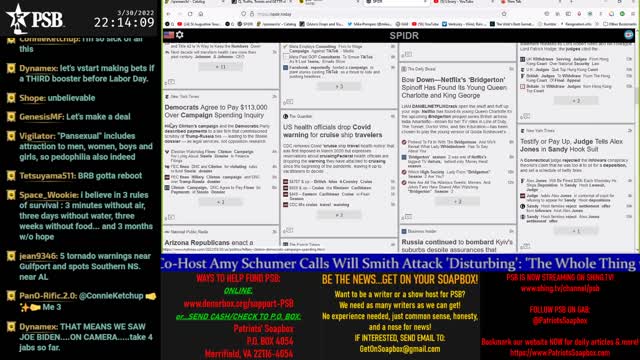Click the browser home icon

(201, 14)
